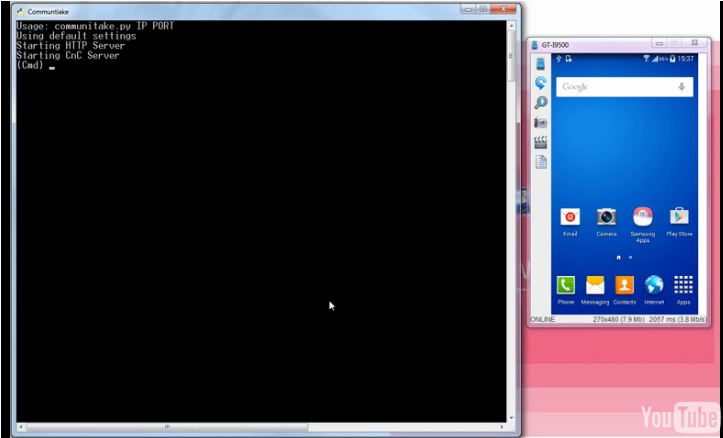Open the Apps drawer grid
The height and width of the screenshot is (438, 723).
coord(683,285)
